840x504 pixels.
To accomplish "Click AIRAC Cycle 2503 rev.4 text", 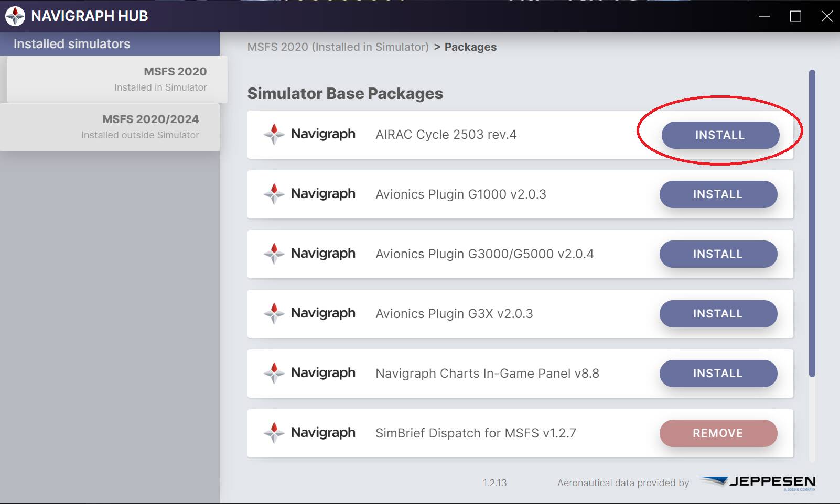I will click(446, 135).
